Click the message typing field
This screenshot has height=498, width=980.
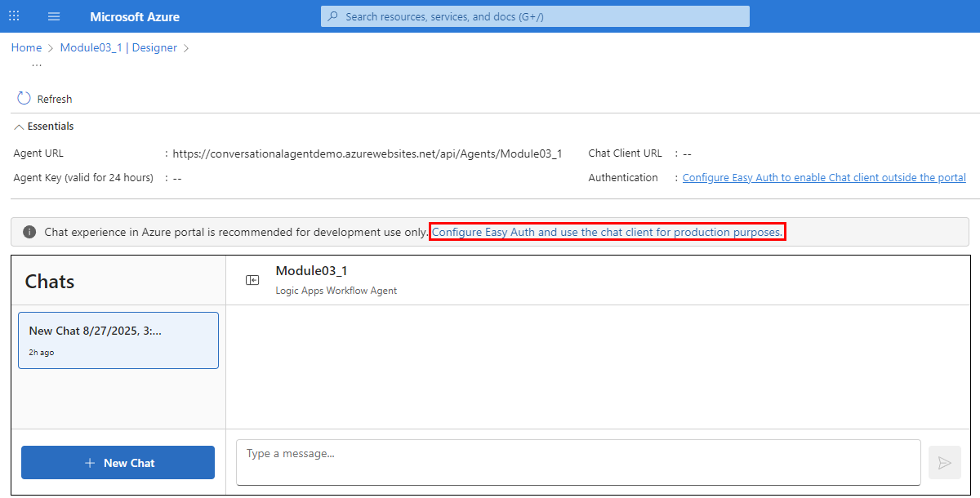[577, 463]
